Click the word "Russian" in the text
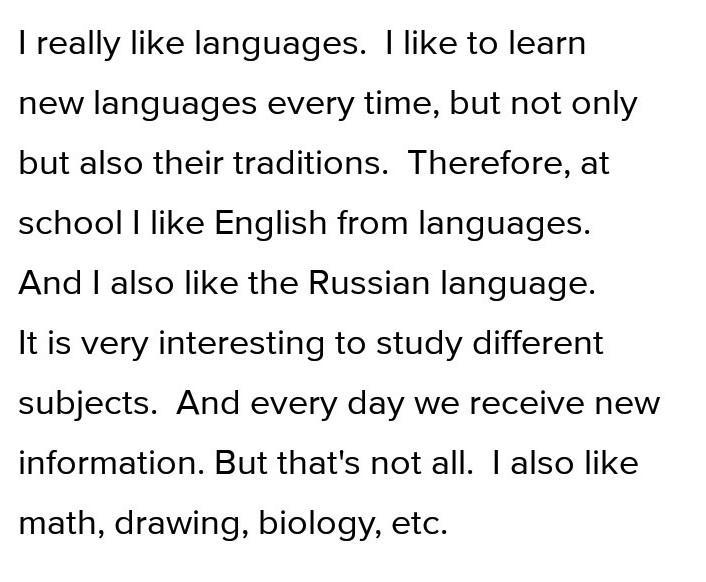706x582 pixels. (369, 283)
